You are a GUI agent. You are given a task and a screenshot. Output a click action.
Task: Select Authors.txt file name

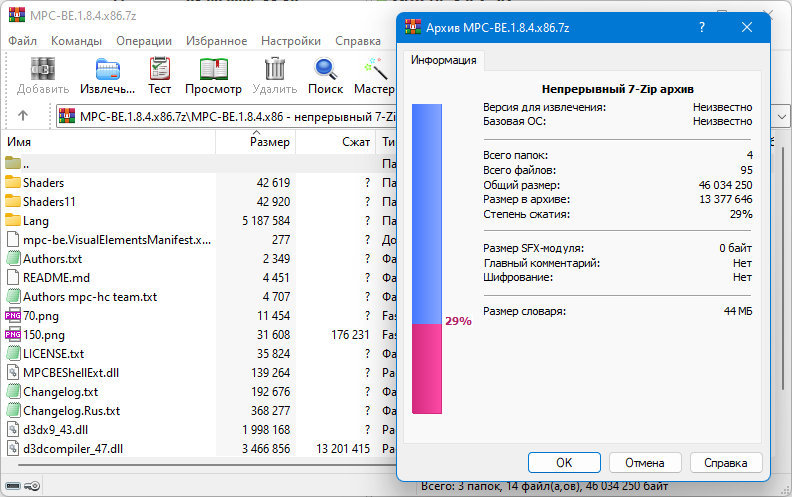click(x=53, y=259)
